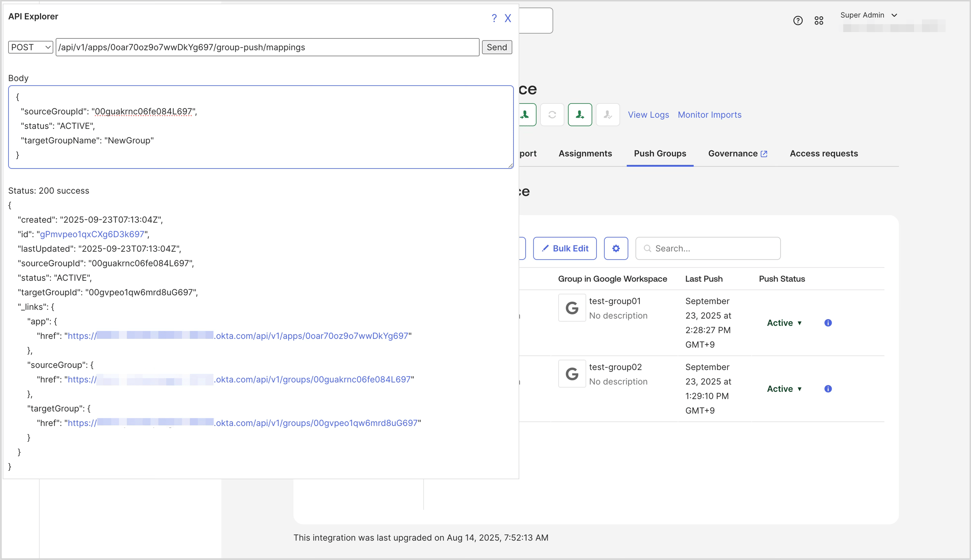
Task: Click the refresh sync icon
Action: tap(552, 115)
